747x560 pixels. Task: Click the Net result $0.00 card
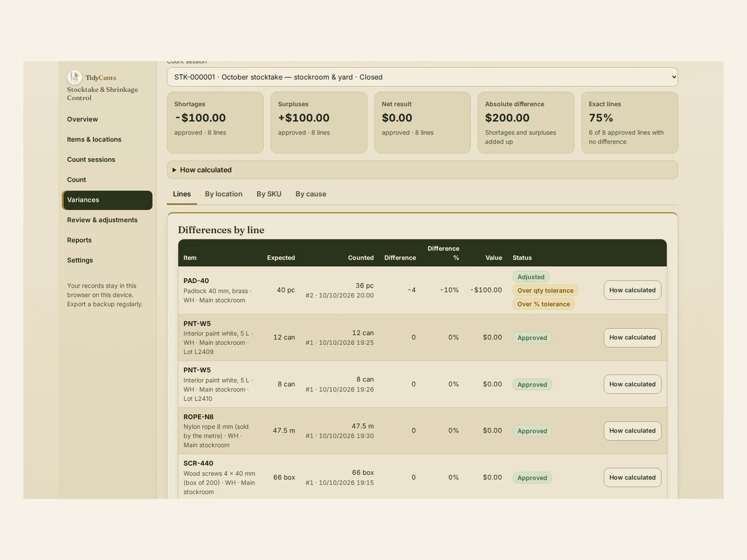pos(423,123)
